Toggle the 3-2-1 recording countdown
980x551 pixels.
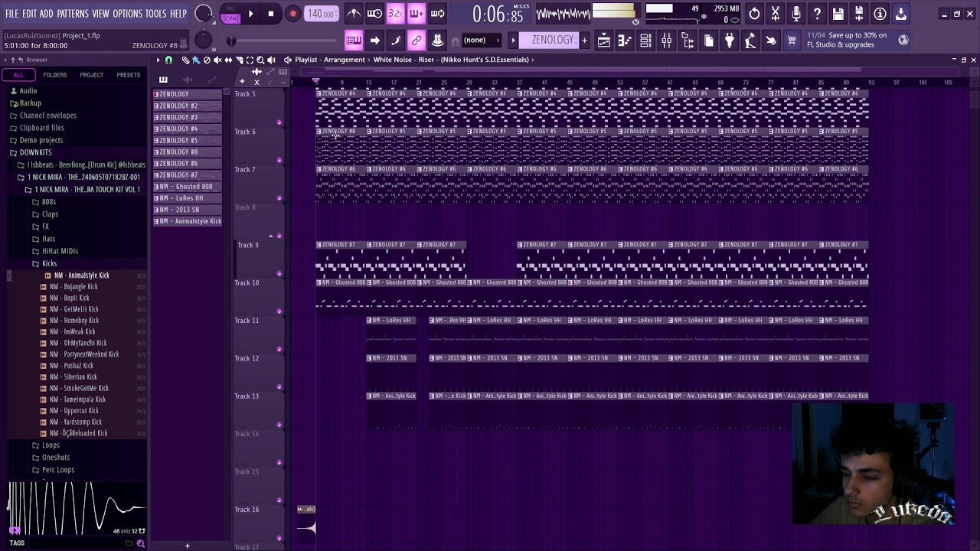tap(395, 13)
